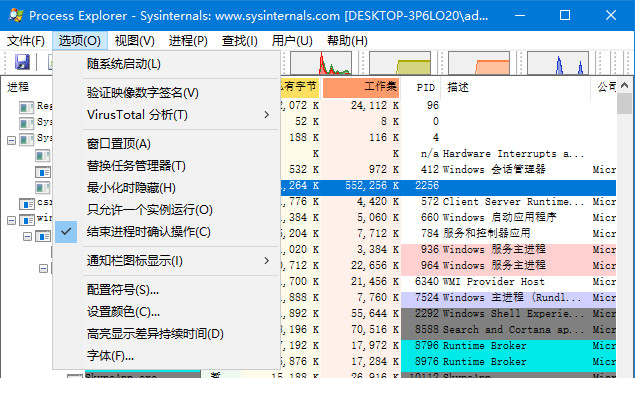635x393 pixels.
Task: Minimize the Process Explorer window
Action: [520, 15]
